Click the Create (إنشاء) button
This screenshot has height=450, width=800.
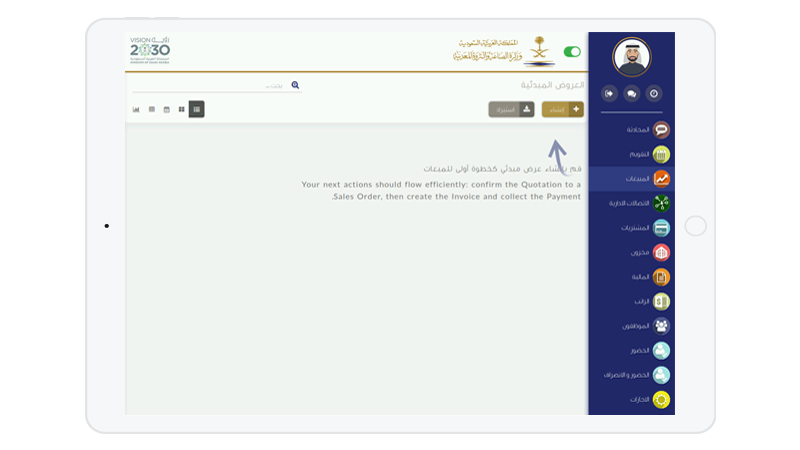pos(562,109)
